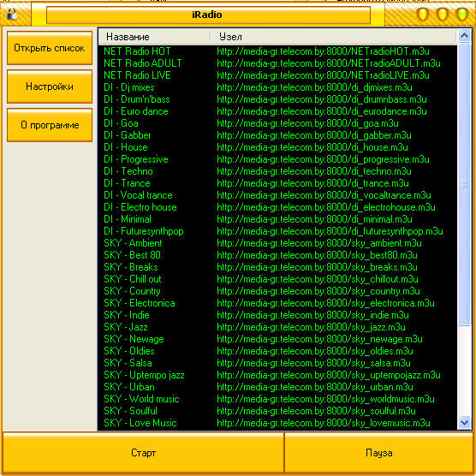
Task: Select the SKY - Country station
Action: [132, 291]
